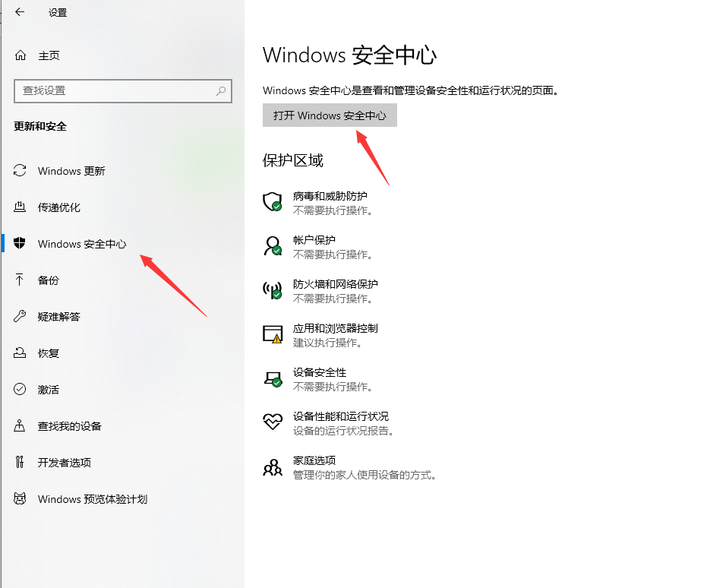Viewport: 710px width, 588px height.
Task: Open 查找我的设备 settings page
Action: click(x=69, y=426)
